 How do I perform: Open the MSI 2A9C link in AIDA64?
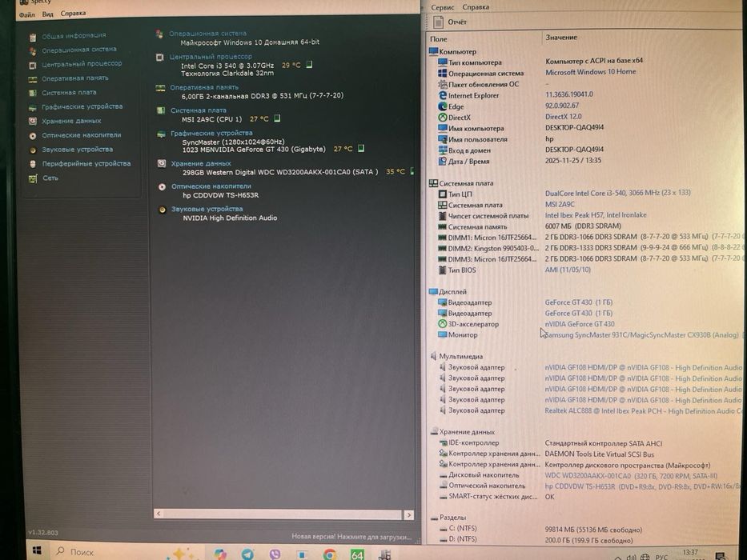click(x=560, y=204)
